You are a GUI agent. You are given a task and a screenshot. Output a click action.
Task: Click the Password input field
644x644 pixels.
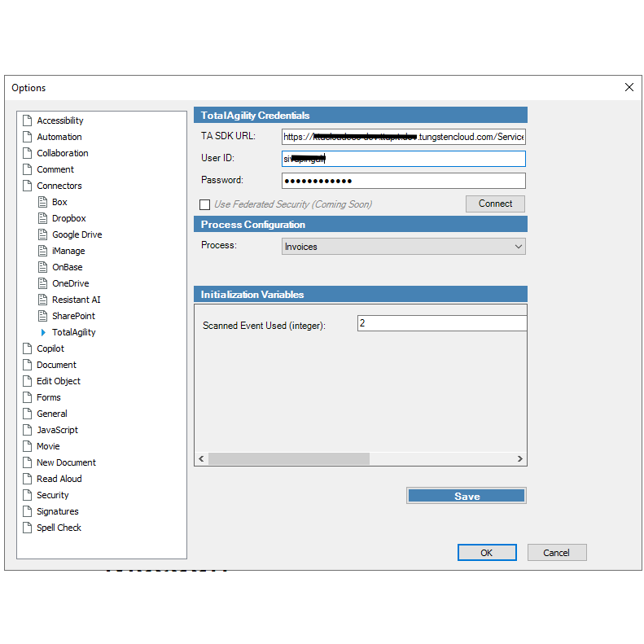[403, 181]
